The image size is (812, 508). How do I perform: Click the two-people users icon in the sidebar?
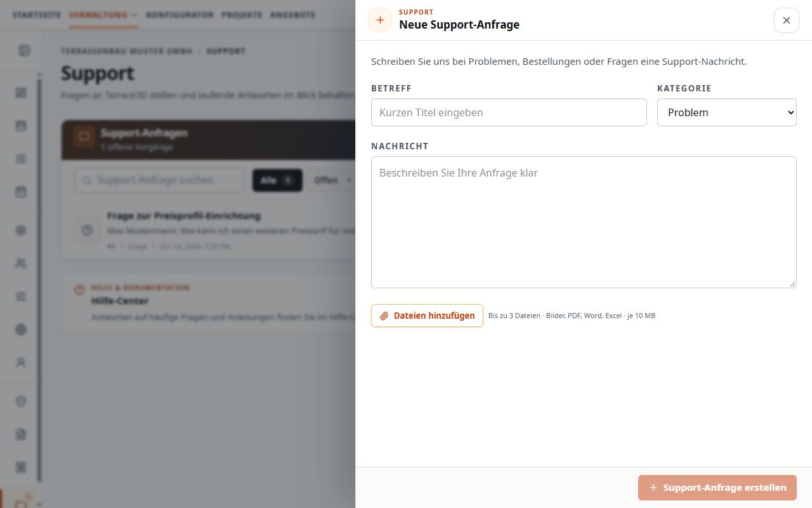coord(21,264)
